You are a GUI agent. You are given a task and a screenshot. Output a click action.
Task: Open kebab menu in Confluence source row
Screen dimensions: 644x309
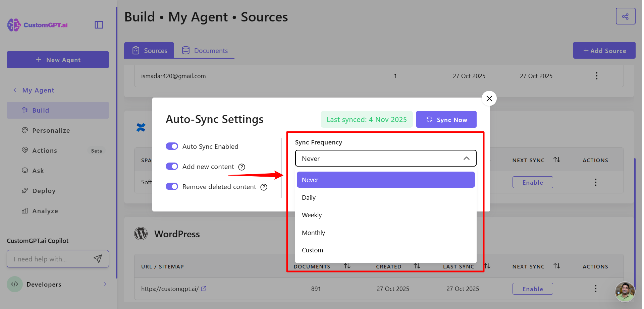596,182
